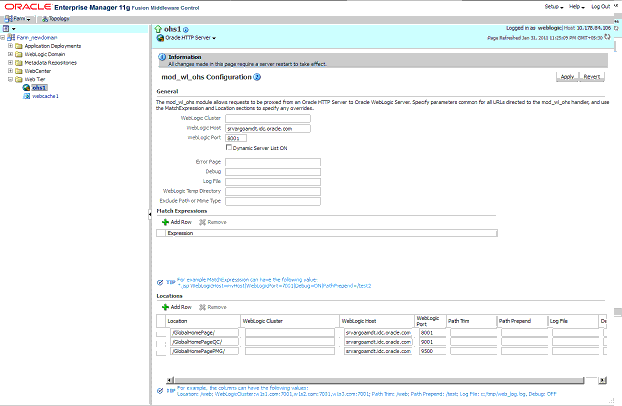Click the WebLogic Port input field

click(236, 138)
